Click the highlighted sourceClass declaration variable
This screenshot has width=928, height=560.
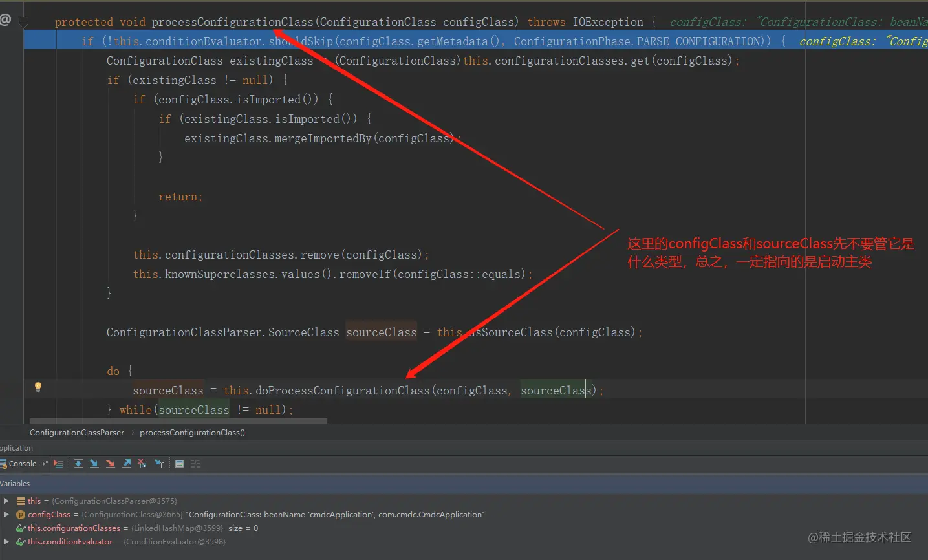tap(382, 332)
